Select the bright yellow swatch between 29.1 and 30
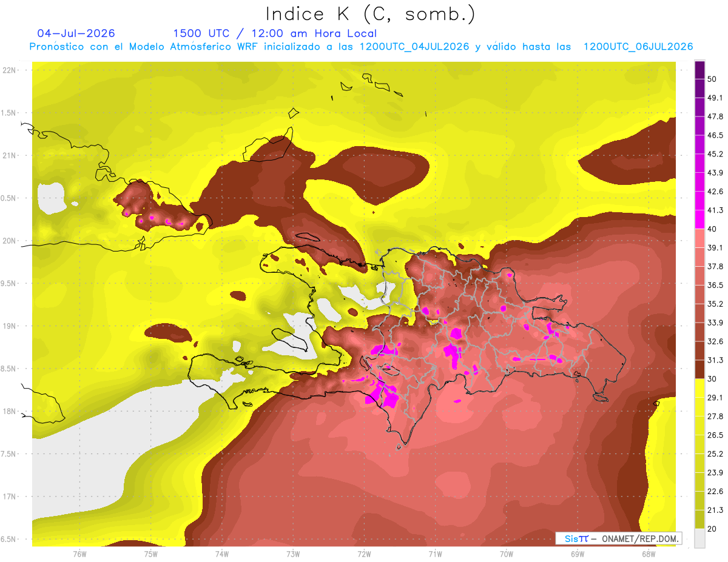This screenshot has width=728, height=562. (x=699, y=388)
